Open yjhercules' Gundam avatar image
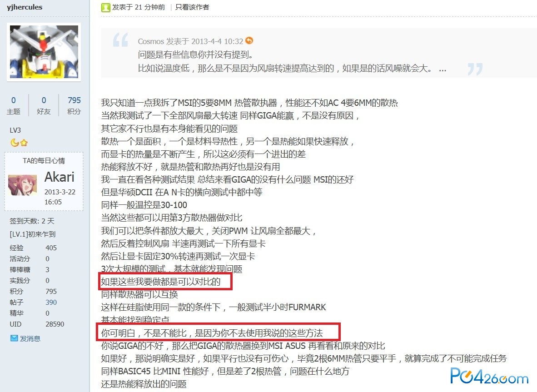This screenshot has width=537, height=392. (44, 52)
